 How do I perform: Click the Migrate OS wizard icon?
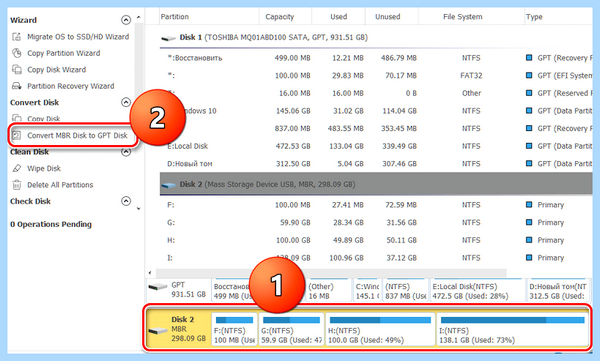[x=16, y=37]
